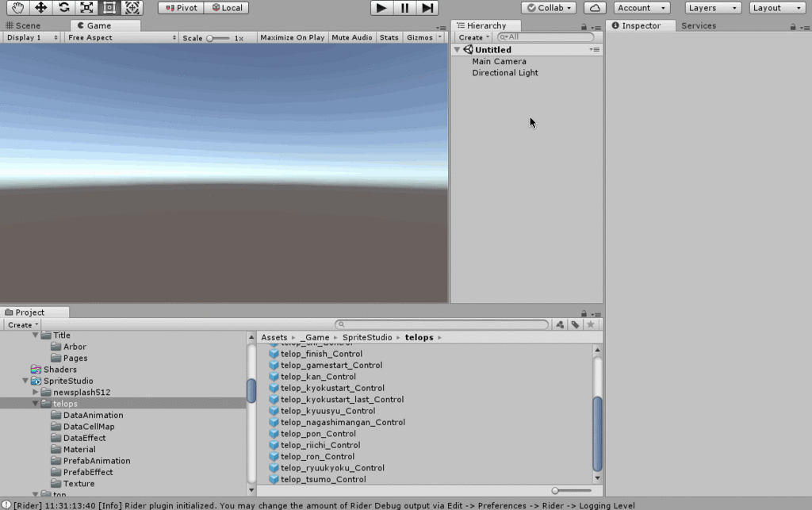Screen dimensions: 812x510
Task: Open Gizmos dropdown arrow
Action: [x=439, y=37]
